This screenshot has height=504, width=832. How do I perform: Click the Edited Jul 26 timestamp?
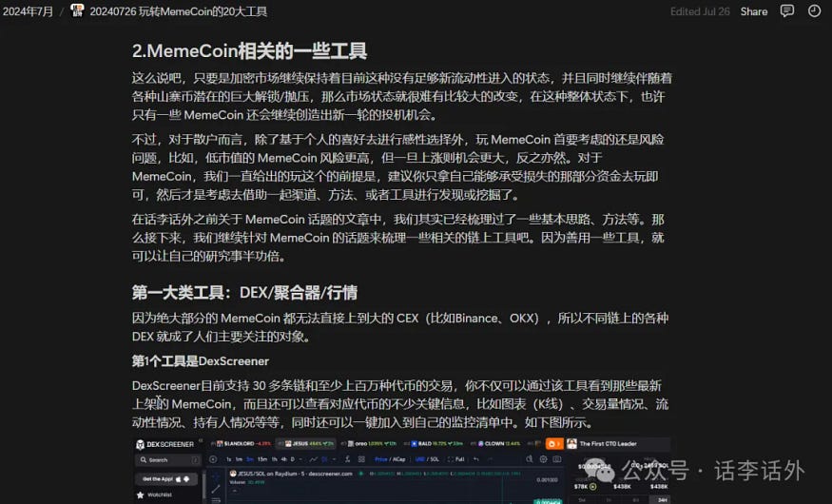[x=700, y=11]
